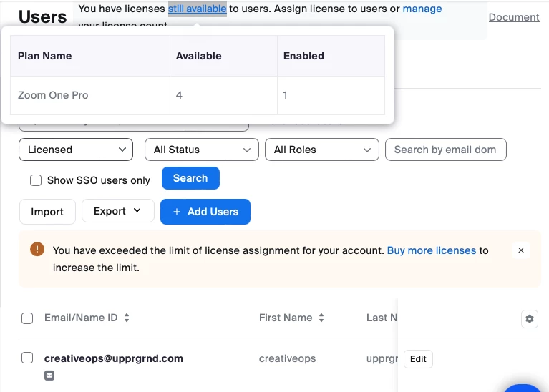
Task: Click the Import button
Action: click(47, 212)
